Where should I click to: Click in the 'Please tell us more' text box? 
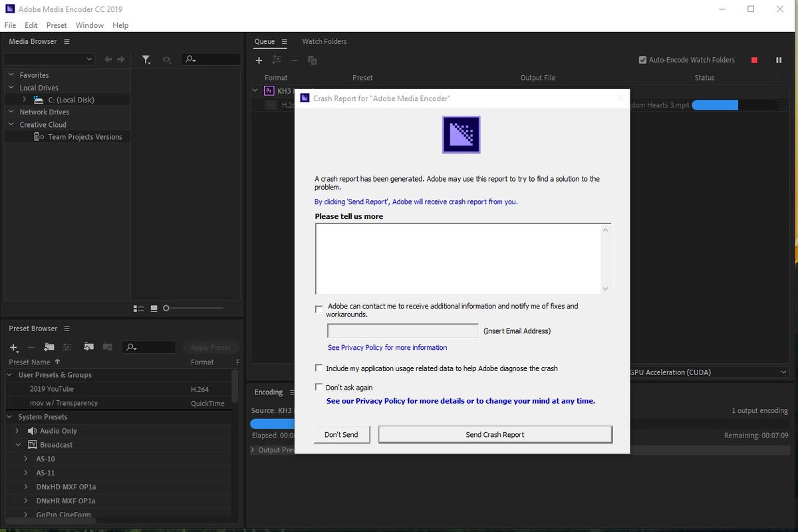[x=463, y=259]
